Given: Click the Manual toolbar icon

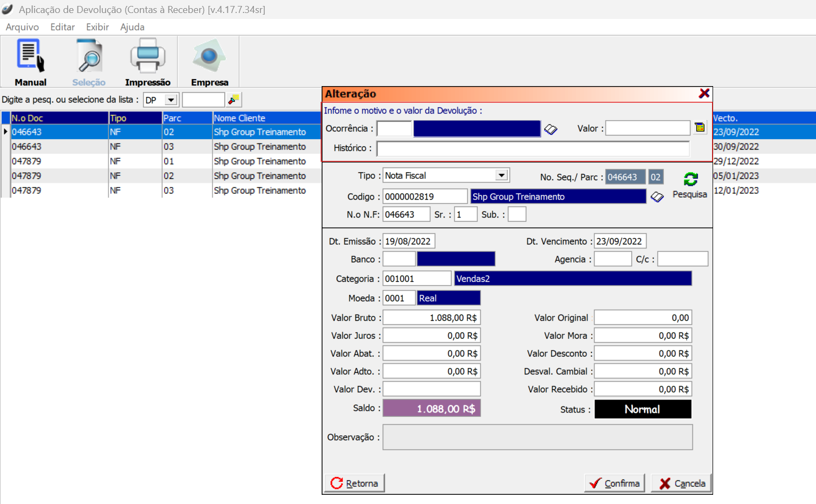Looking at the screenshot, I should (30, 62).
